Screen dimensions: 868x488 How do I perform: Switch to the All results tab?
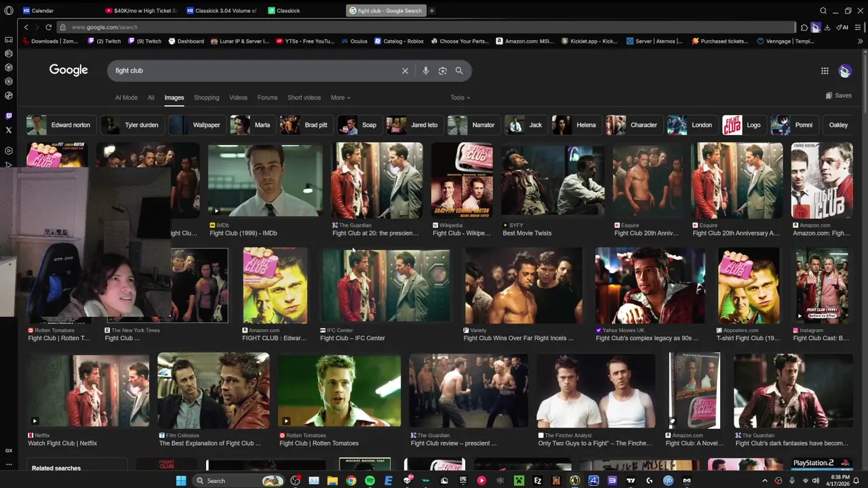coord(151,98)
